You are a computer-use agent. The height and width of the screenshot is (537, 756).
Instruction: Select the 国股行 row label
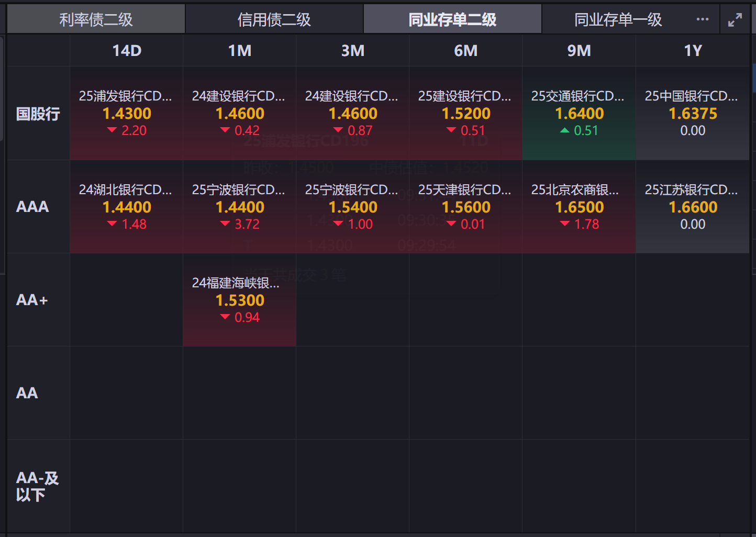(38, 114)
